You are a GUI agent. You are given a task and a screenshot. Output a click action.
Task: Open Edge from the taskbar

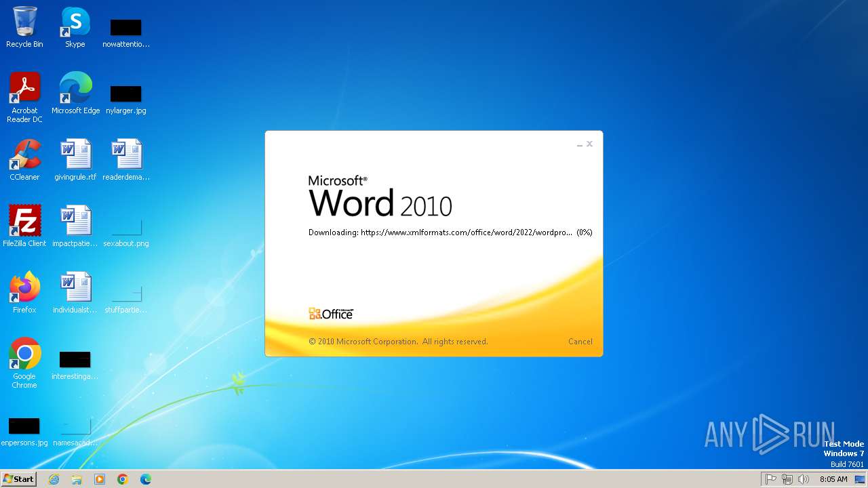(146, 479)
